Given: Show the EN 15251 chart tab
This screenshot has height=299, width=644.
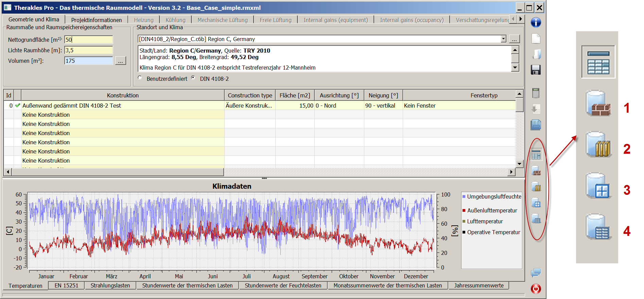Looking at the screenshot, I should coord(67,285).
